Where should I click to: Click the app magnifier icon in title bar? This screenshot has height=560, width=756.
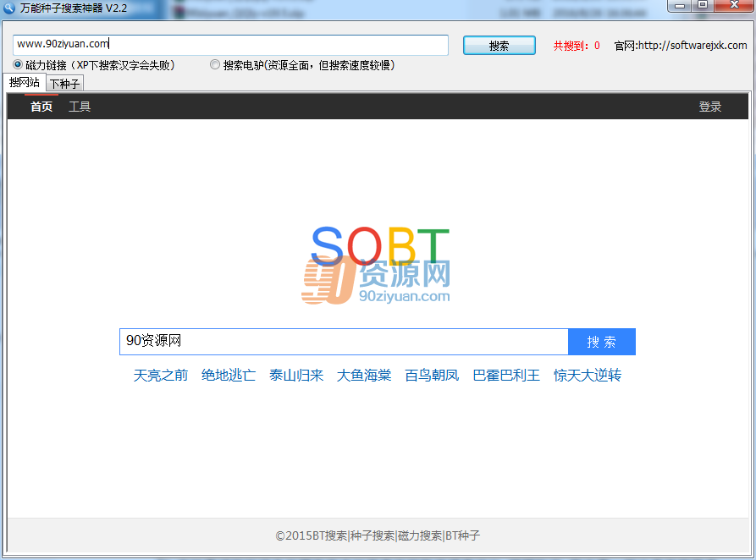pyautogui.click(x=9, y=8)
